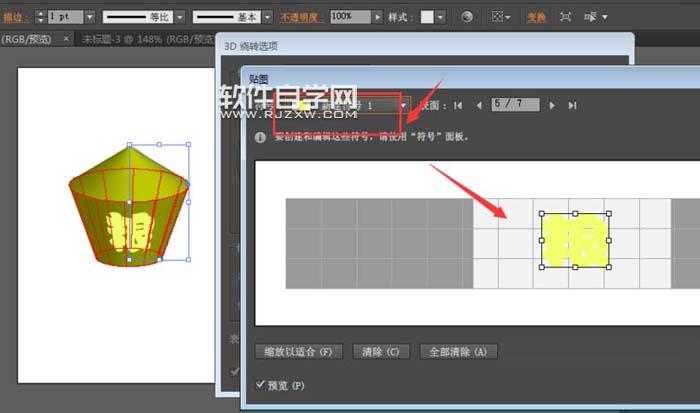Click the 3D 绕转选项 dialog title bar
Image resolution: width=700 pixels, height=413 pixels.
[424, 46]
